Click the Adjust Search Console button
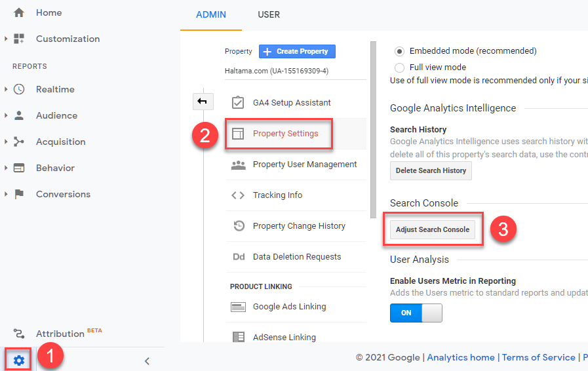The image size is (588, 371). [433, 229]
